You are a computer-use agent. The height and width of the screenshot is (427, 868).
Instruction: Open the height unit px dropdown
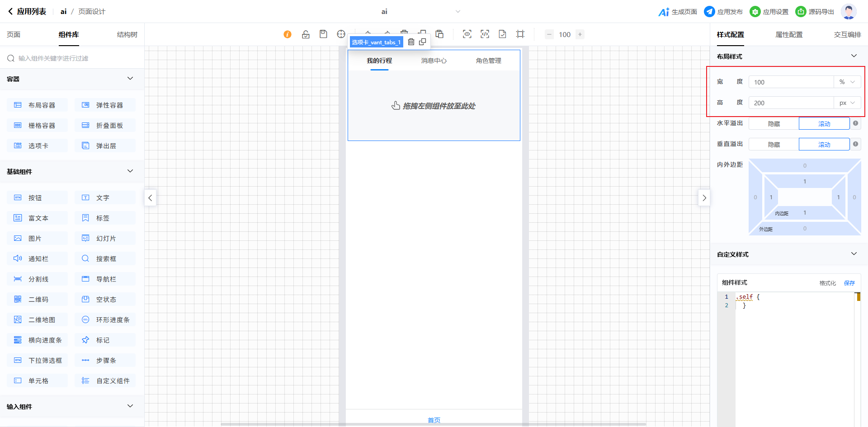(847, 103)
